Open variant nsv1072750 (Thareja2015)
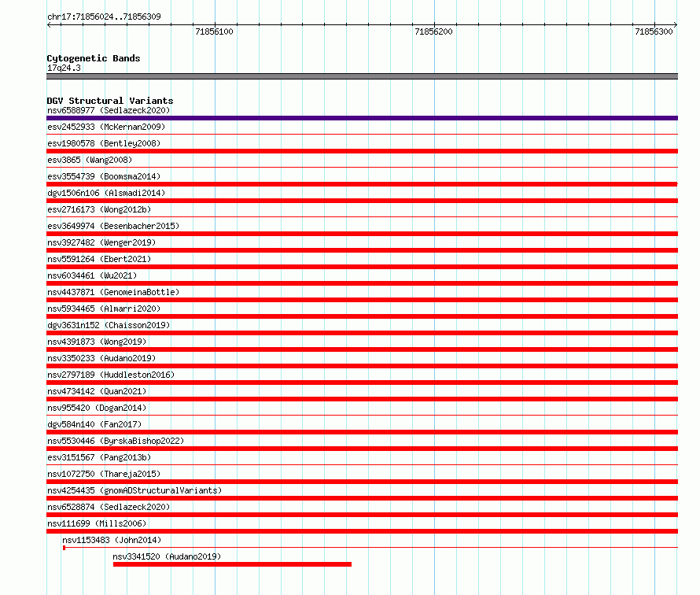Image resolution: width=700 pixels, height=595 pixels. click(104, 474)
